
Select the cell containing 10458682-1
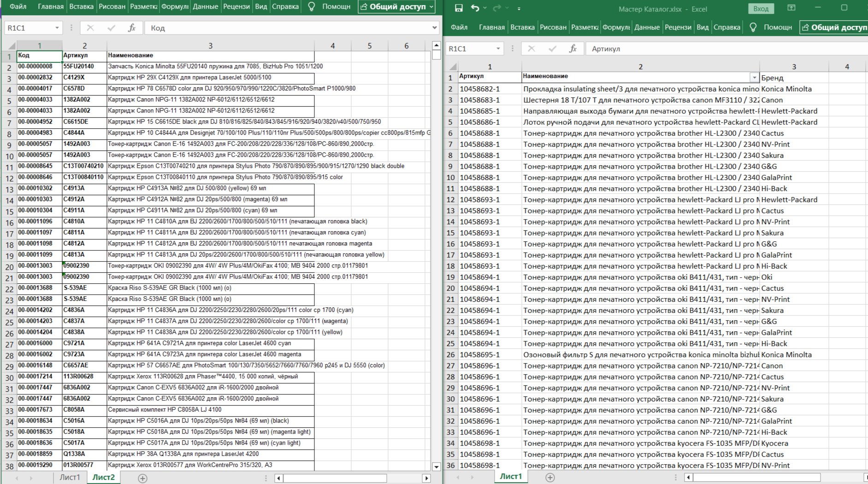[490, 89]
